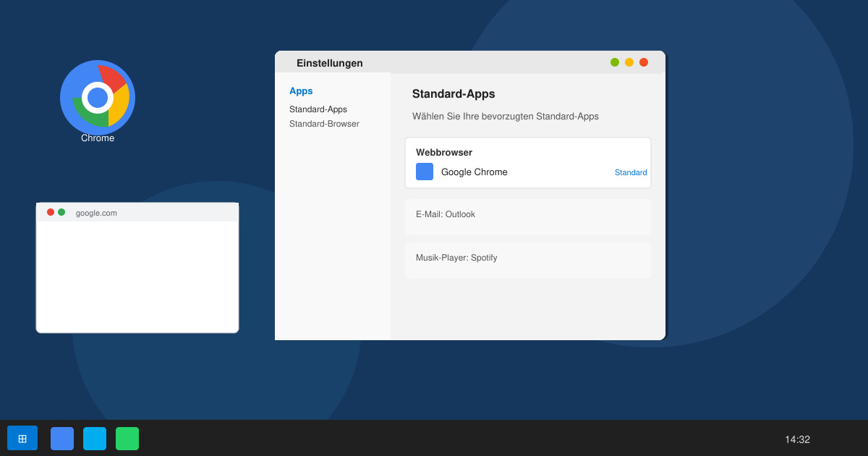Open the E-Mail: Outlook setting
Screen dimensions: 868x456
pos(528,217)
